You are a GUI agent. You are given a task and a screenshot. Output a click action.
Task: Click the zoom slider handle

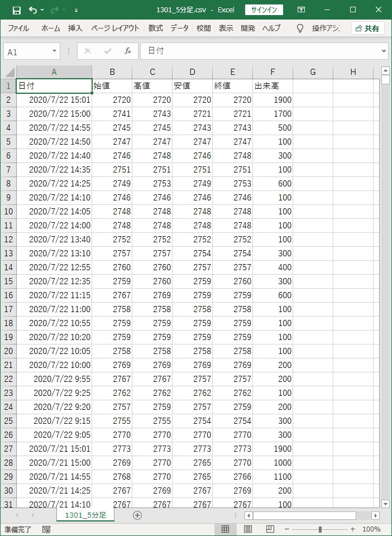point(320,529)
